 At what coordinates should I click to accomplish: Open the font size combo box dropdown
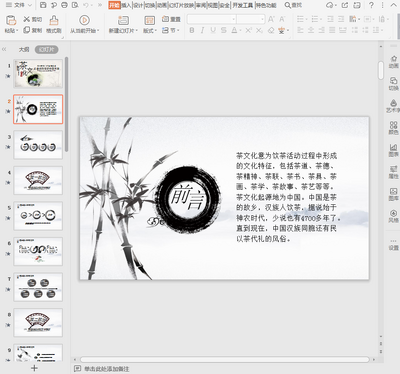coord(263,19)
